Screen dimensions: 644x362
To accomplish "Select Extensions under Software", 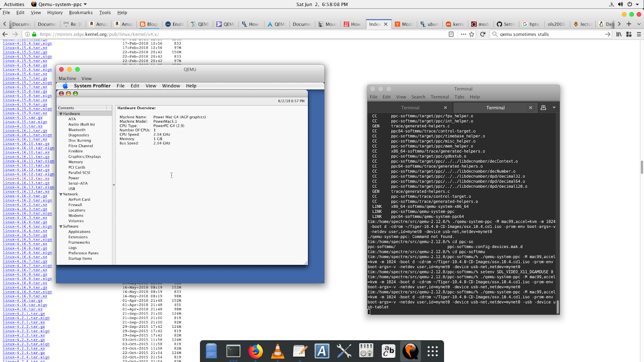I will (x=78, y=237).
